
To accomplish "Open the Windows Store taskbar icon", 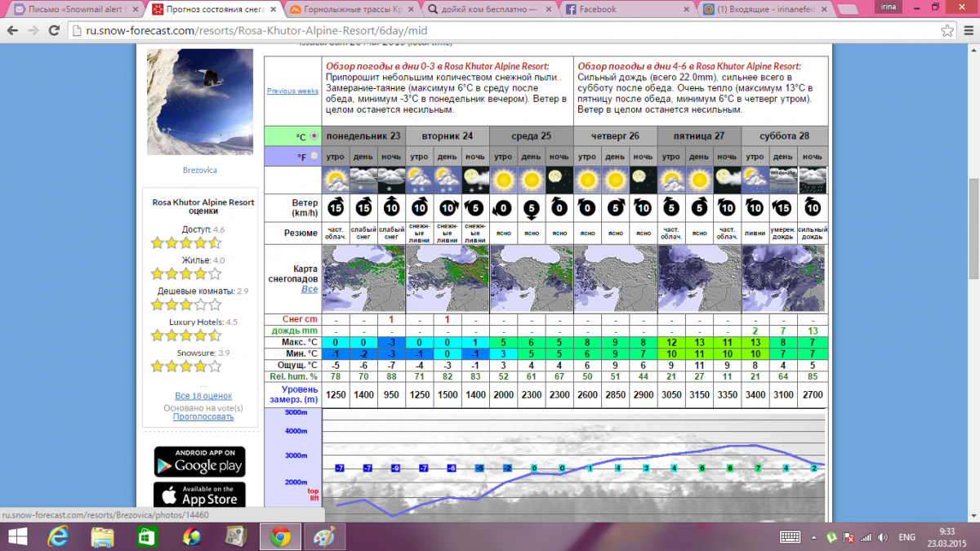I will coord(147,536).
